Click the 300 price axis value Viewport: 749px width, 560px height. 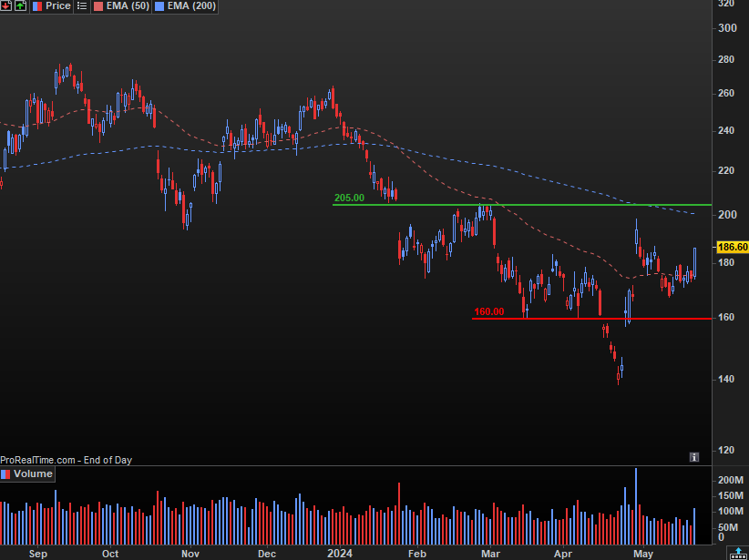(x=727, y=27)
